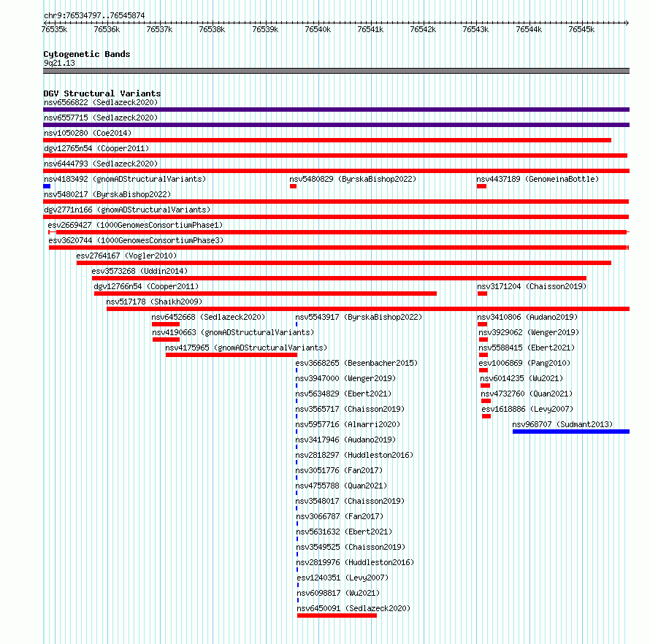
Task: Click nsv3051776 (Fan2017) label
Action: (x=339, y=470)
